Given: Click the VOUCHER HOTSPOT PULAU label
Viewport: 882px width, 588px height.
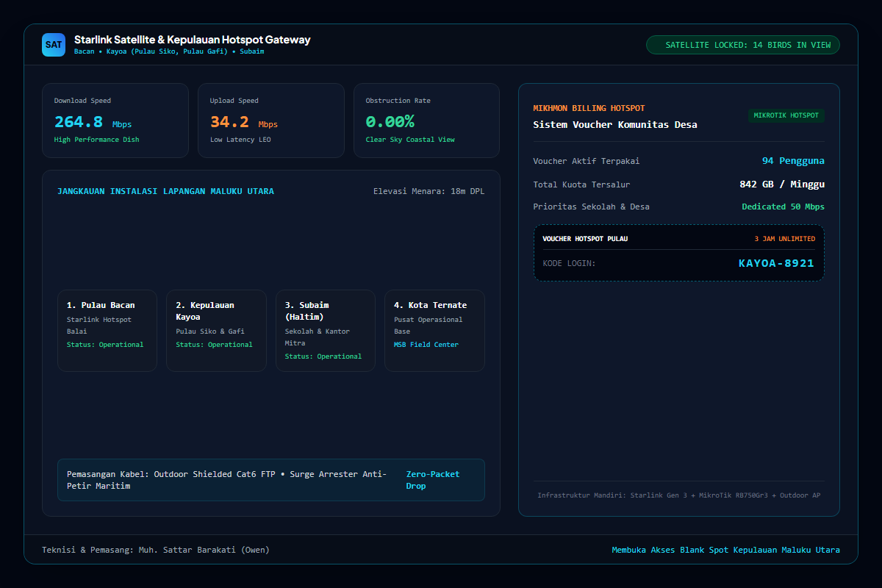Looking at the screenshot, I should coord(585,239).
